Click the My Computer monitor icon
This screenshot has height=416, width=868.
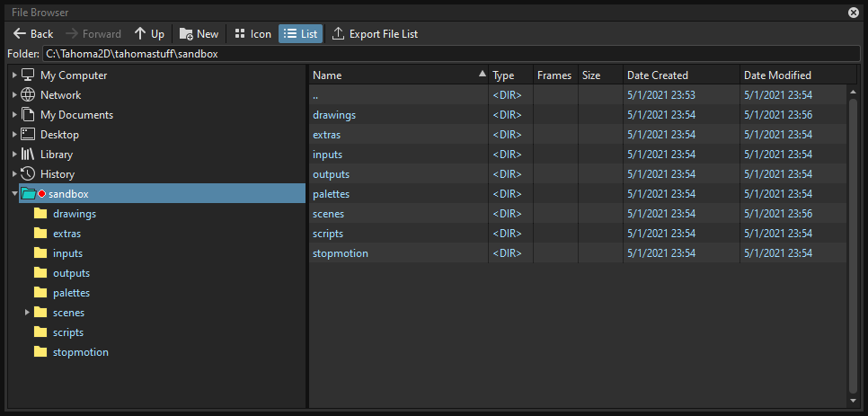pos(28,75)
